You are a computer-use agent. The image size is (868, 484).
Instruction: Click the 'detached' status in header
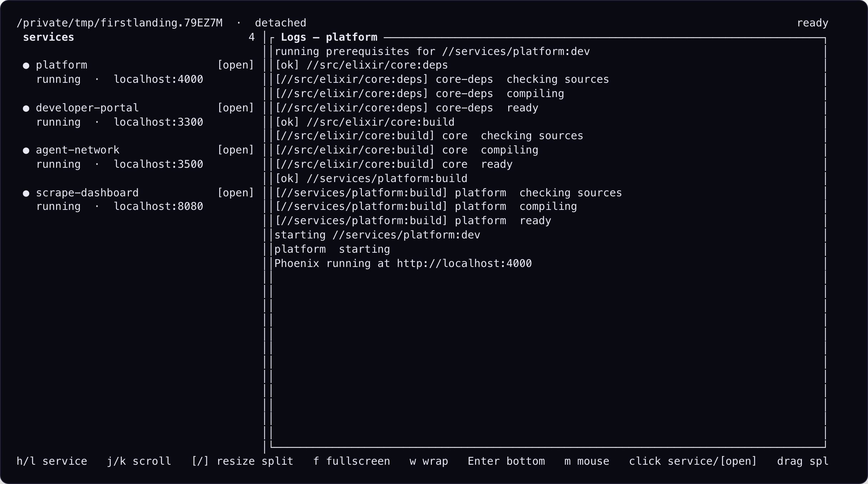tap(281, 23)
